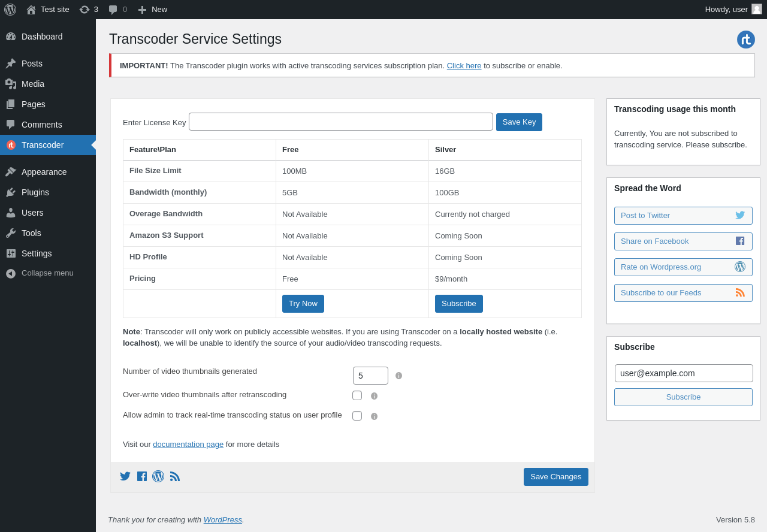The height and width of the screenshot is (532, 767).
Task: Click the plus New content icon
Action: (142, 10)
